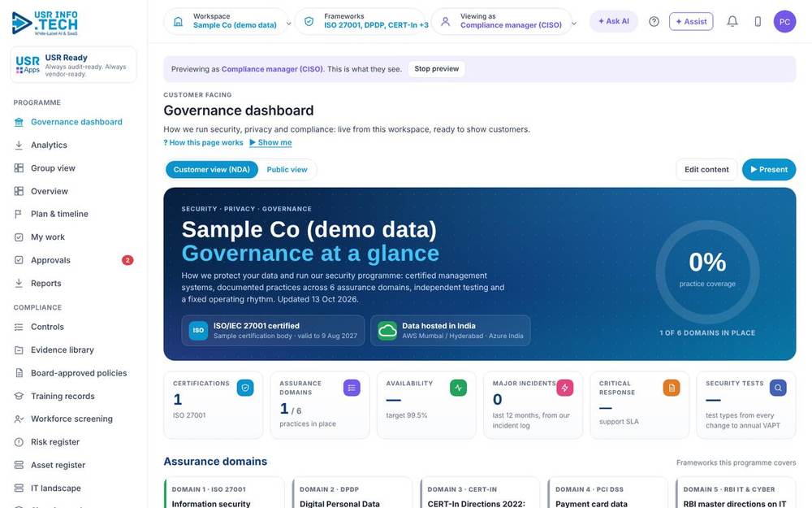Click the Group view sidebar icon
The height and width of the screenshot is (508, 812).
tap(19, 168)
